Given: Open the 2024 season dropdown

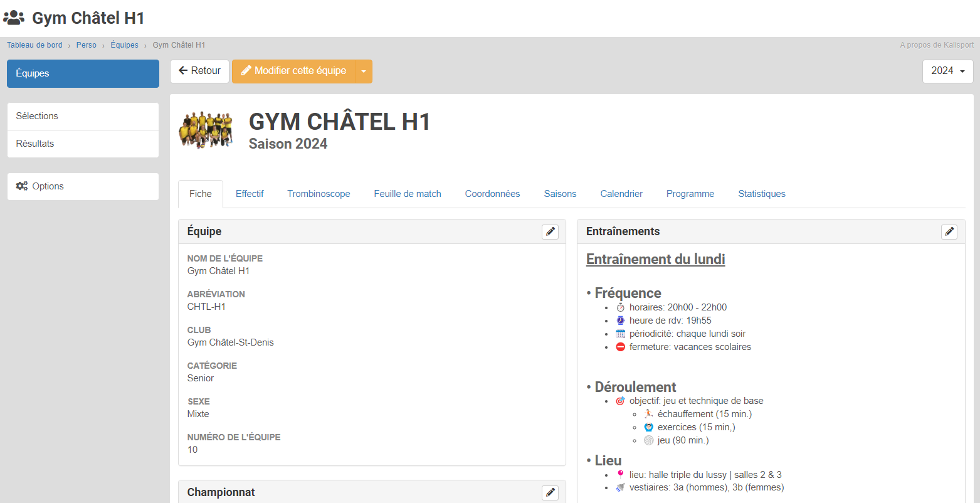Looking at the screenshot, I should coord(947,71).
